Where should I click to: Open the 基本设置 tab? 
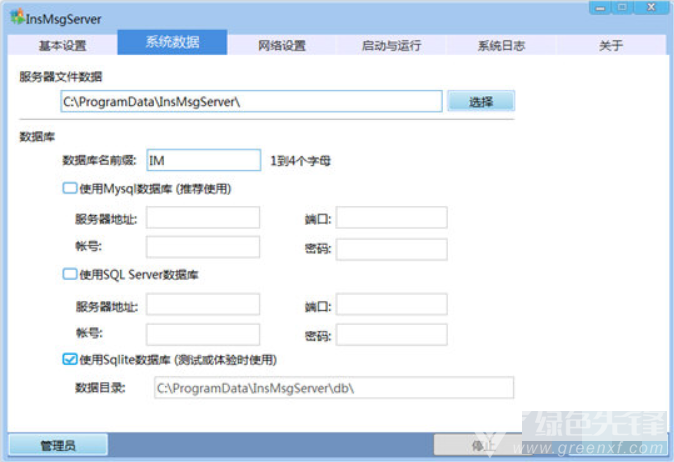[62, 45]
